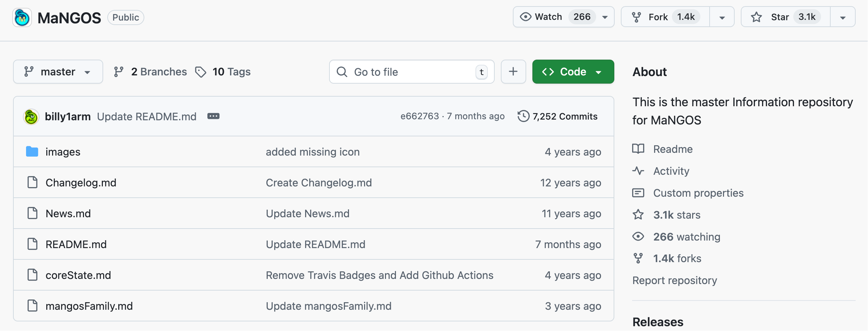Open the dropdown arrow beside Star
The image size is (868, 331).
click(x=843, y=17)
